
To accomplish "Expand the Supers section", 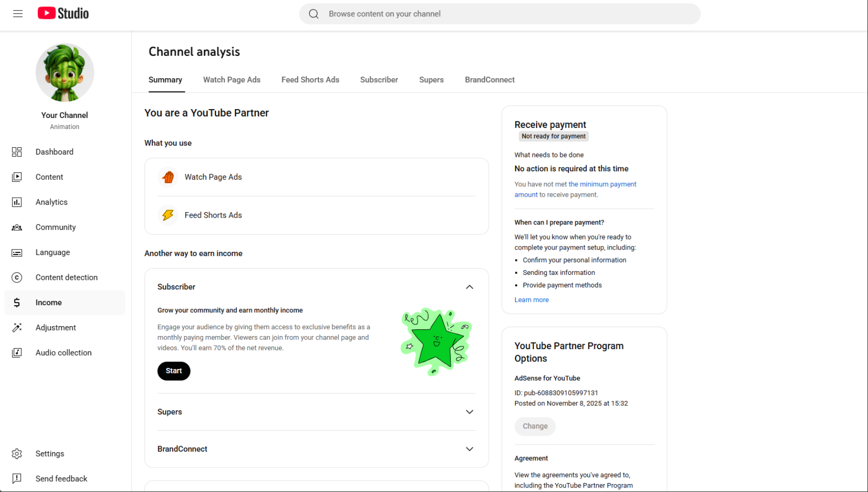I will 469,412.
